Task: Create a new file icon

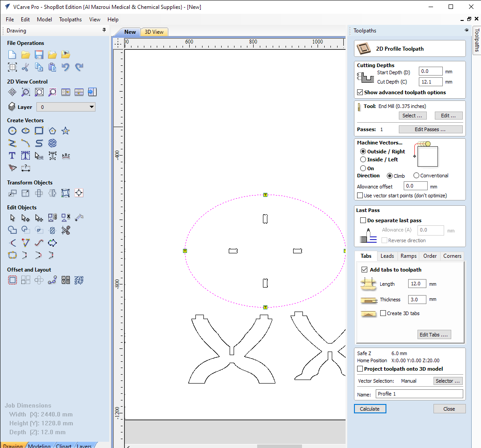Action: coord(12,55)
